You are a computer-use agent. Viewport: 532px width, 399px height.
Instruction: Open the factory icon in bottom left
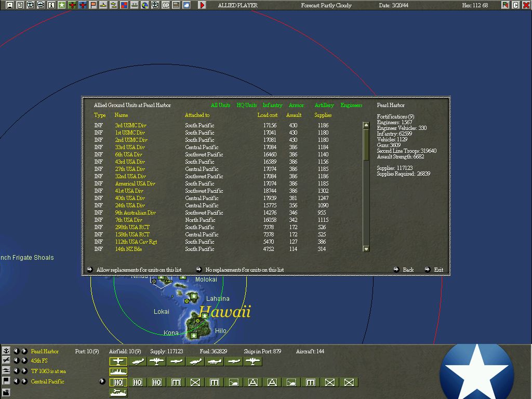coord(6,393)
